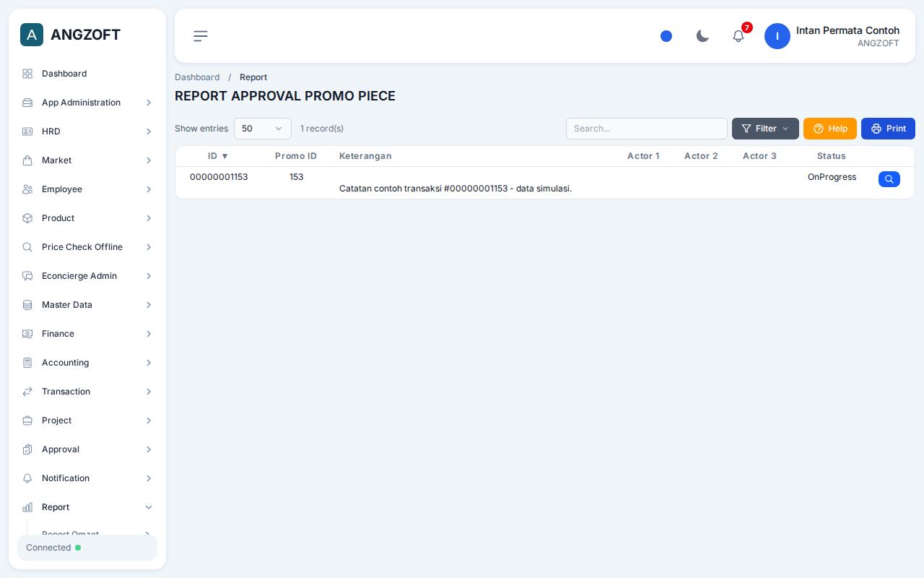Viewport: 924px width, 578px height.
Task: Open the Filter dropdown button
Action: tap(765, 129)
